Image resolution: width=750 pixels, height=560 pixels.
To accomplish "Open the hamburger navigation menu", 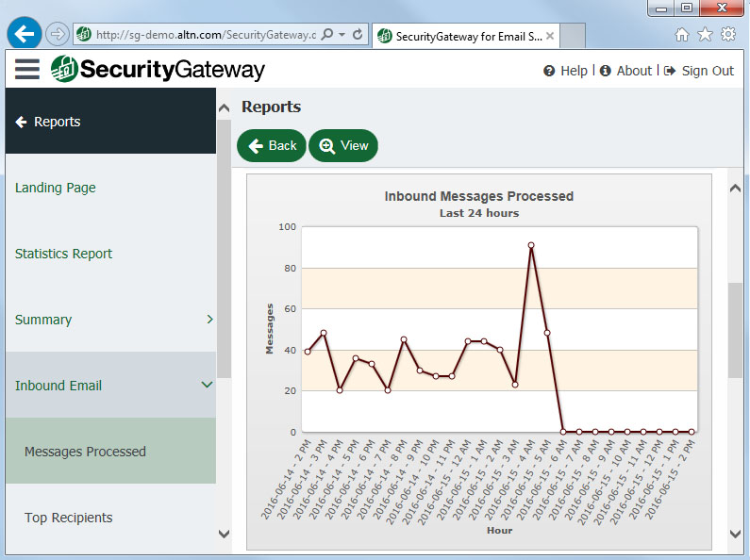I will [26, 69].
